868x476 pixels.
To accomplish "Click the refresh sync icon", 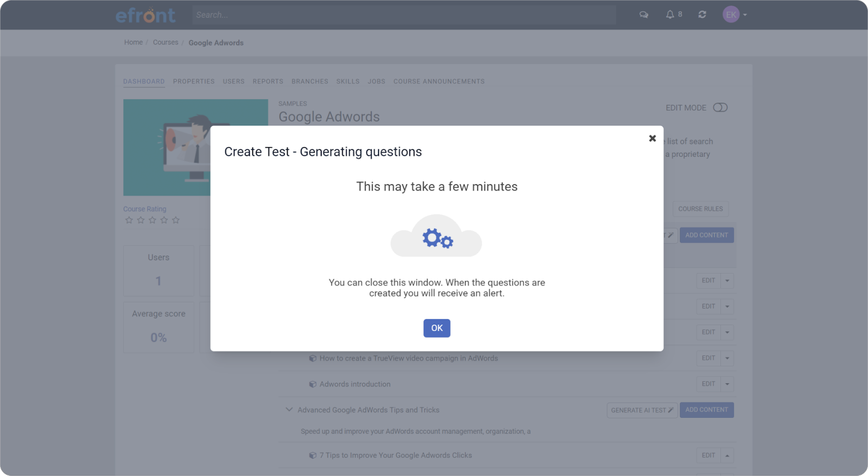I will pyautogui.click(x=702, y=15).
